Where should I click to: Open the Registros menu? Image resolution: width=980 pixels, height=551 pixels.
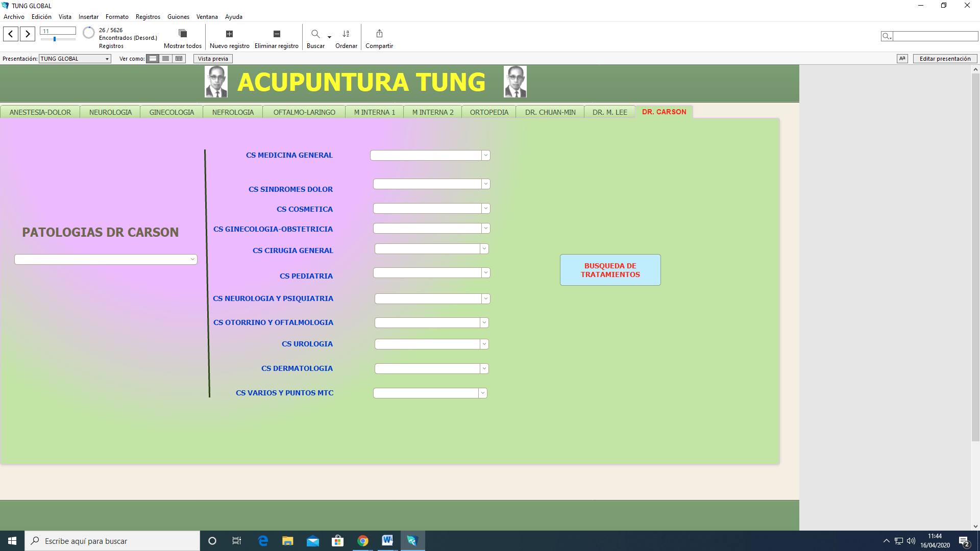tap(148, 17)
